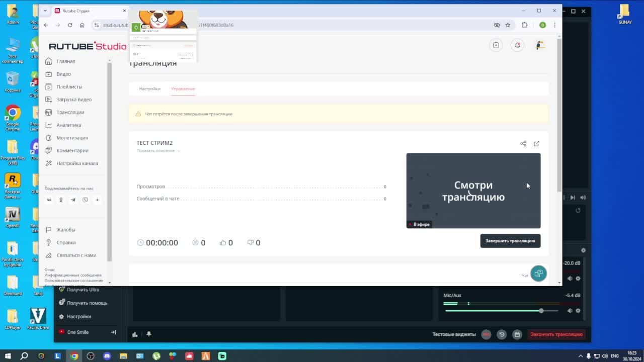Bookmark this page with the star icon
This screenshot has width=644, height=362.
(x=508, y=25)
